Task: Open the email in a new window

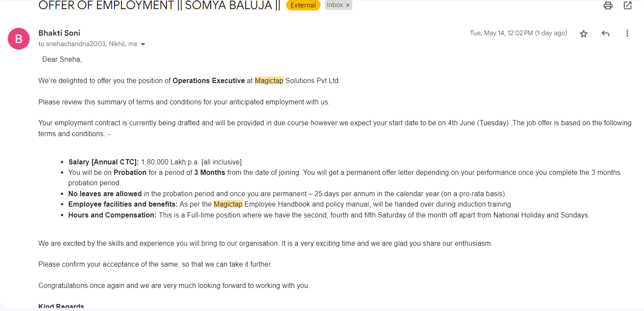Action: coord(627,6)
